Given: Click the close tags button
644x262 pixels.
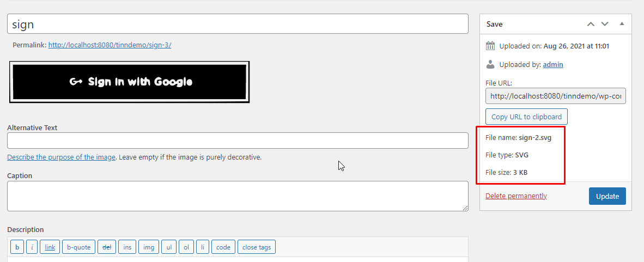Looking at the screenshot, I should [x=257, y=247].
